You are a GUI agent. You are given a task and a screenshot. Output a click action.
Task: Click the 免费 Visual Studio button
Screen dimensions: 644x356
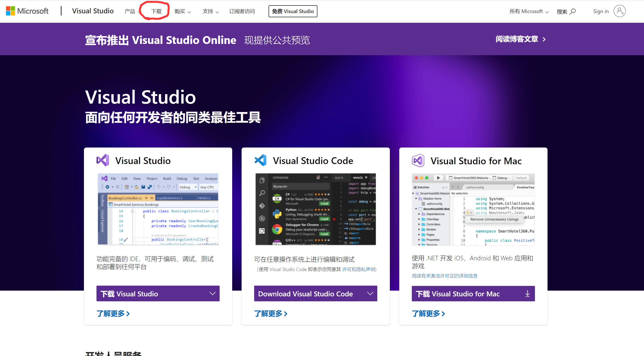click(293, 11)
